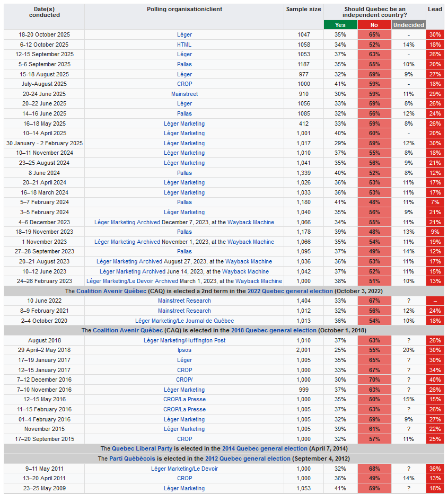
Task: Select the green Yes column header
Action: tap(340, 25)
